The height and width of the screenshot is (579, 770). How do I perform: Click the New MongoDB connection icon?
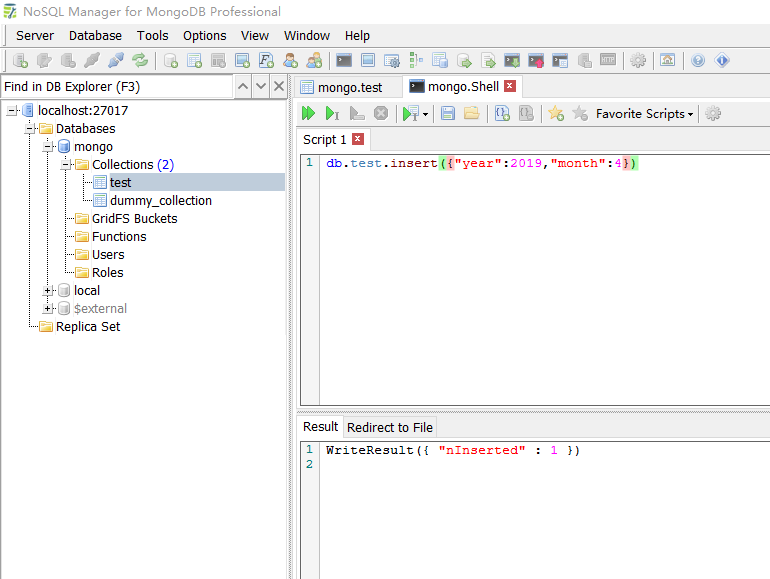(20, 60)
